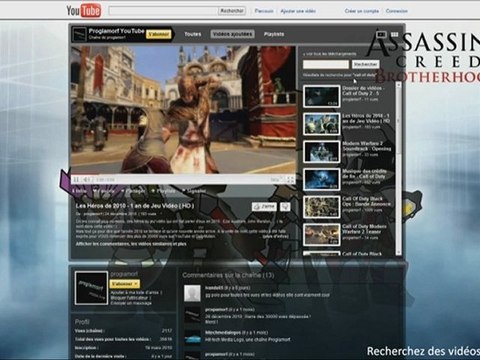Click the dislike thumbs-down button
480x360 pixels.
(x=285, y=207)
